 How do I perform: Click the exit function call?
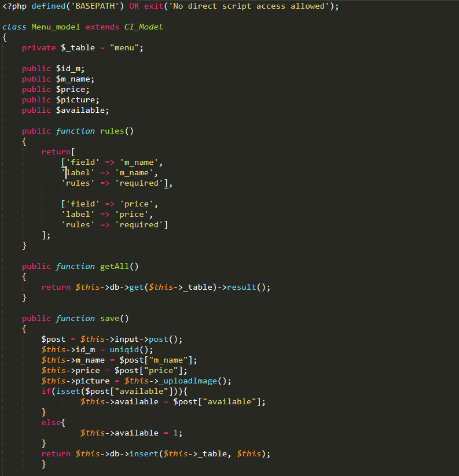[153, 6]
